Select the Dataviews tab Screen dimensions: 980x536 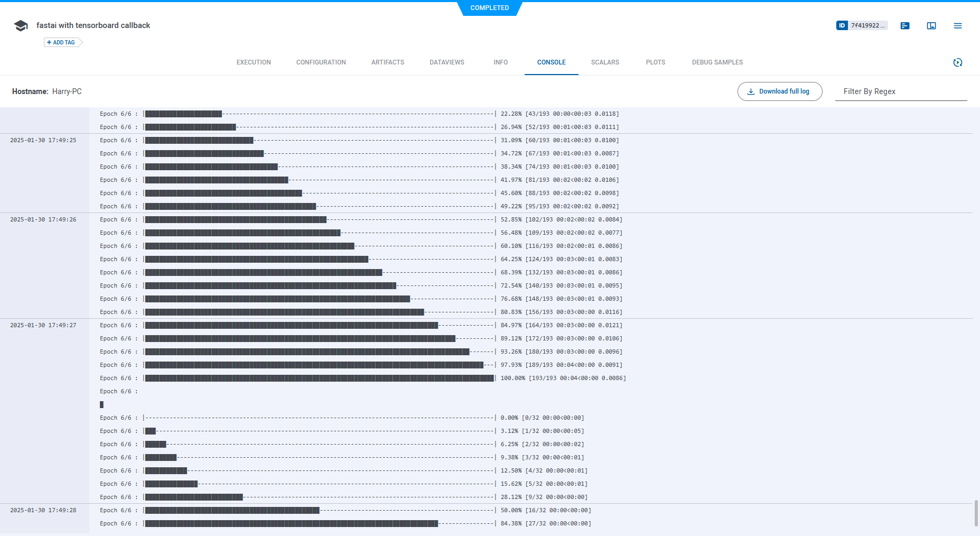click(446, 62)
